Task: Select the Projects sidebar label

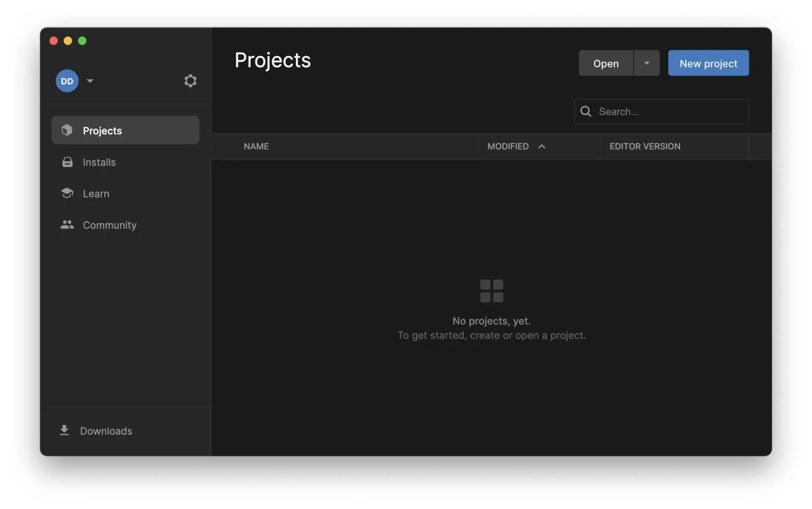Action: pos(102,130)
